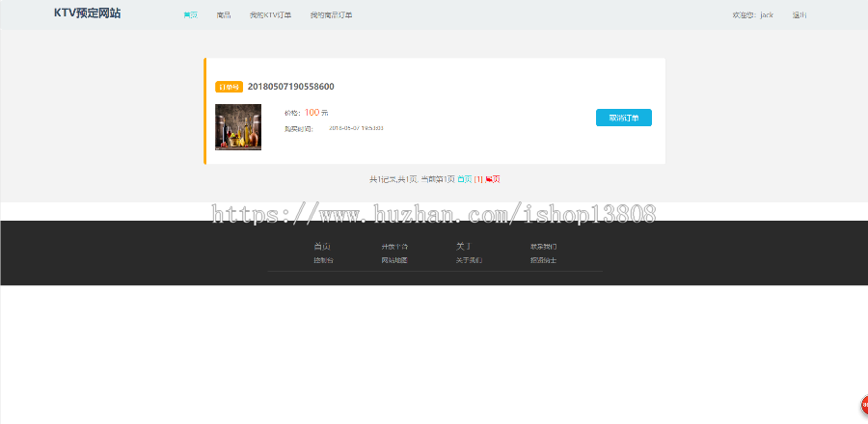Click the orange 订单号 badge

click(230, 88)
